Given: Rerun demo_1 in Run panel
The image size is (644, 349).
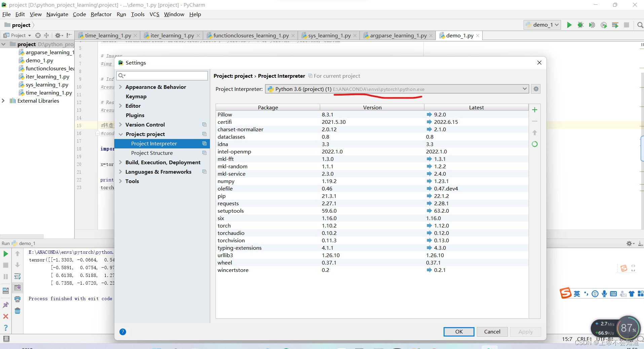Looking at the screenshot, I should tap(6, 254).
